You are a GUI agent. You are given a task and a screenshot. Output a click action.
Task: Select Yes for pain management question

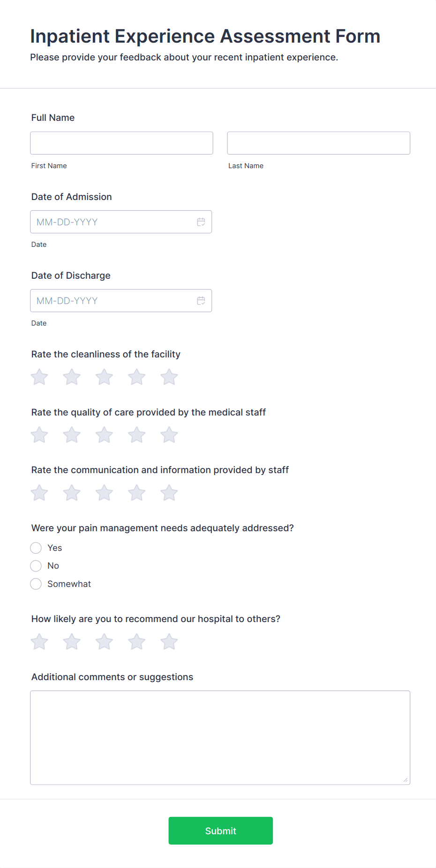(x=36, y=548)
